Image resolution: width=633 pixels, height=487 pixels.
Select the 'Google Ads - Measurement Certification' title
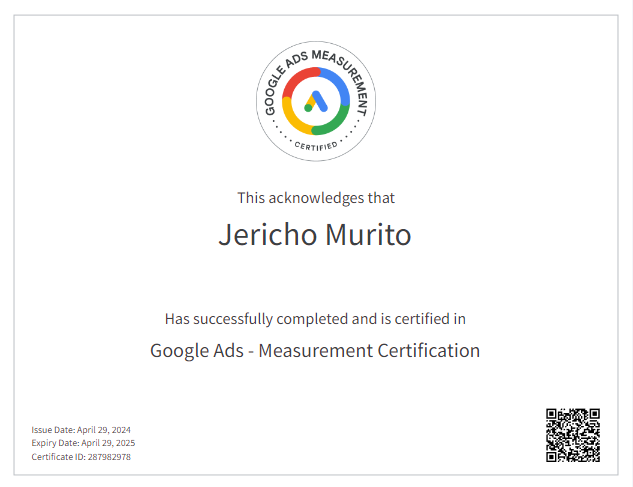click(x=315, y=350)
